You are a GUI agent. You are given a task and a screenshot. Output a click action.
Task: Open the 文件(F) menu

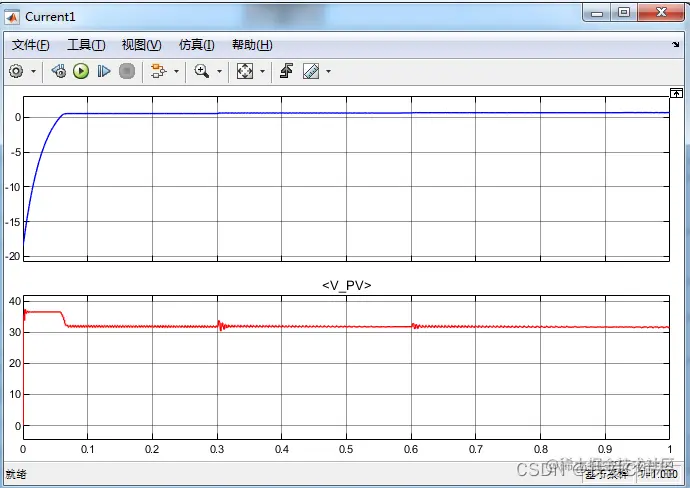tap(30, 45)
